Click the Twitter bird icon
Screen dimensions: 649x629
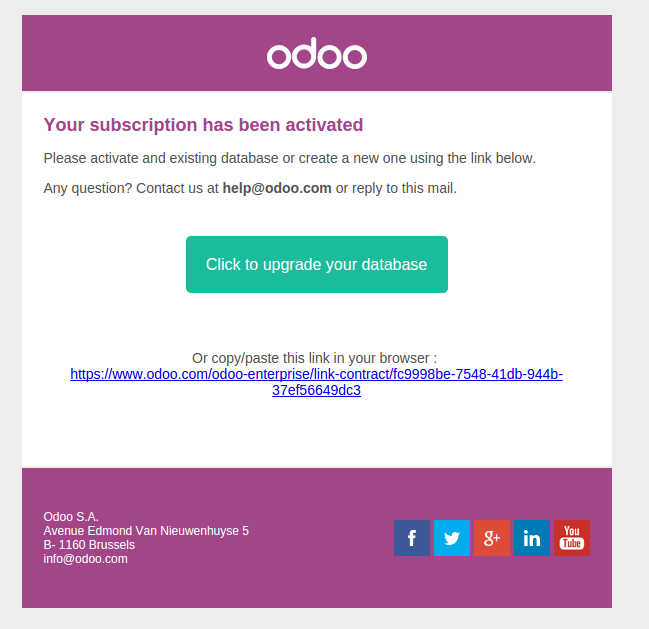pos(452,538)
